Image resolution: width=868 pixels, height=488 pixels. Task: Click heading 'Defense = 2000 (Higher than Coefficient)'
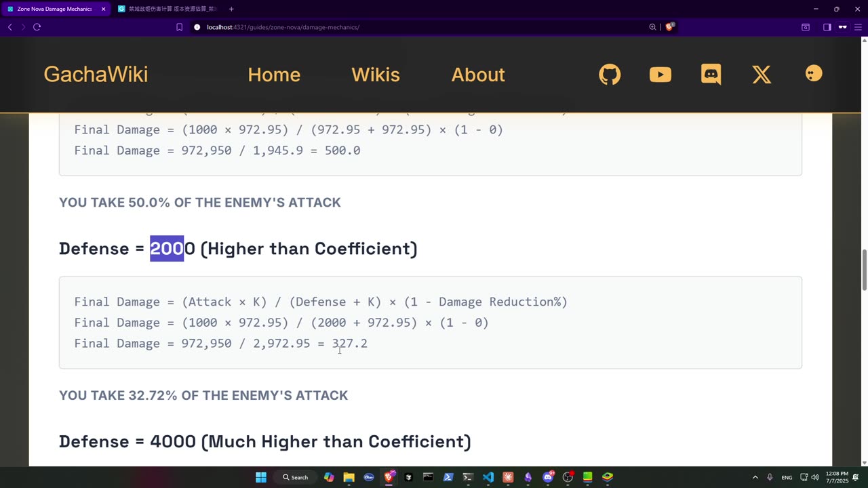[x=238, y=249]
